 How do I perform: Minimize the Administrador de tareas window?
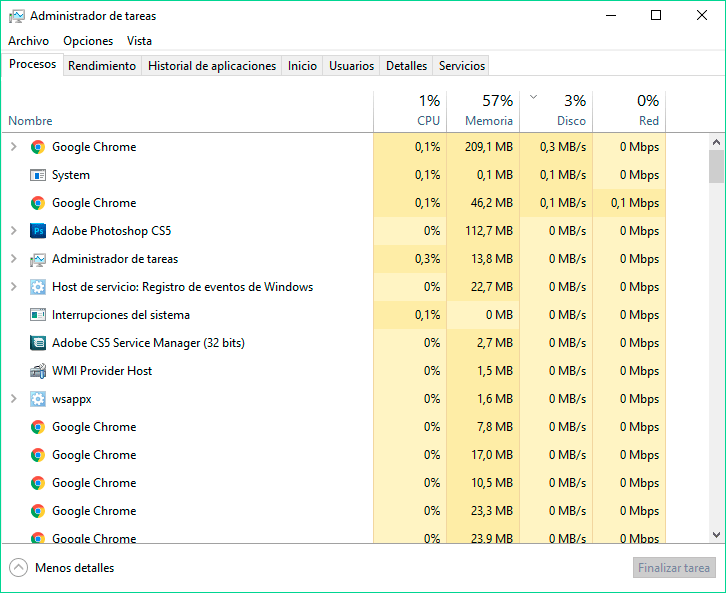coord(611,15)
